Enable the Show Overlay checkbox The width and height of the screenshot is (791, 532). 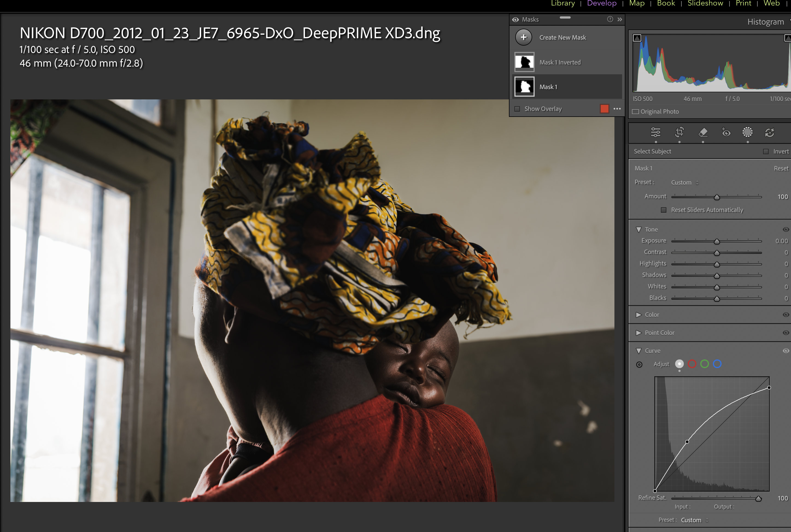[517, 109]
